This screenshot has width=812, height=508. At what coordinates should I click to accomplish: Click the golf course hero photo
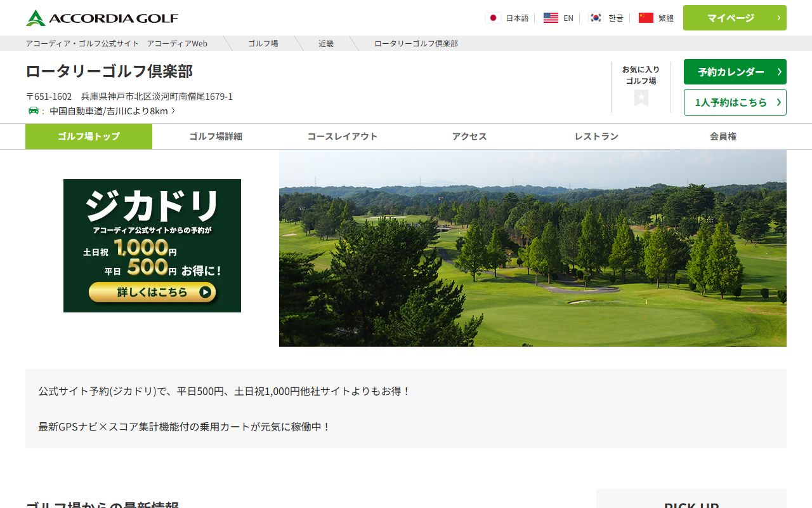pyautogui.click(x=533, y=248)
